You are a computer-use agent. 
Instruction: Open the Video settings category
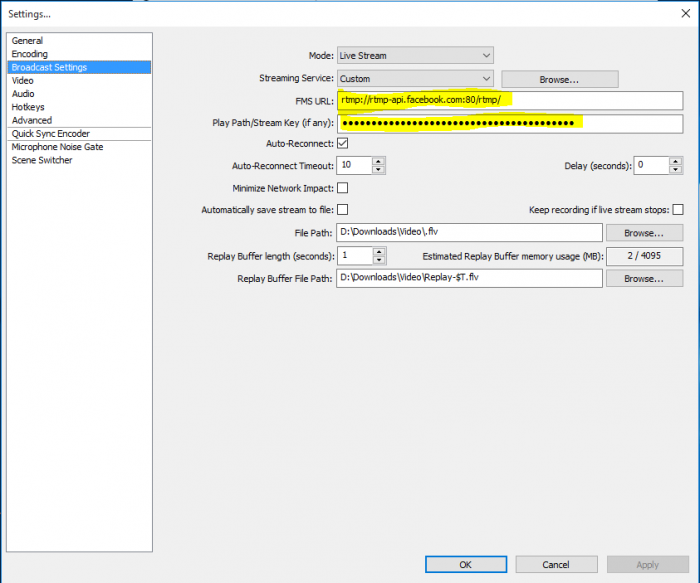(x=79, y=80)
